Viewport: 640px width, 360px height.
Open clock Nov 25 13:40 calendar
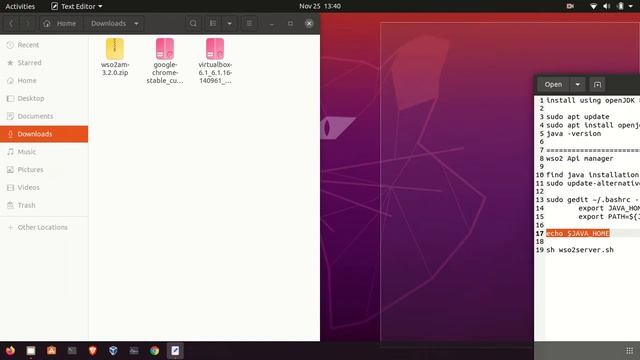(x=320, y=6)
